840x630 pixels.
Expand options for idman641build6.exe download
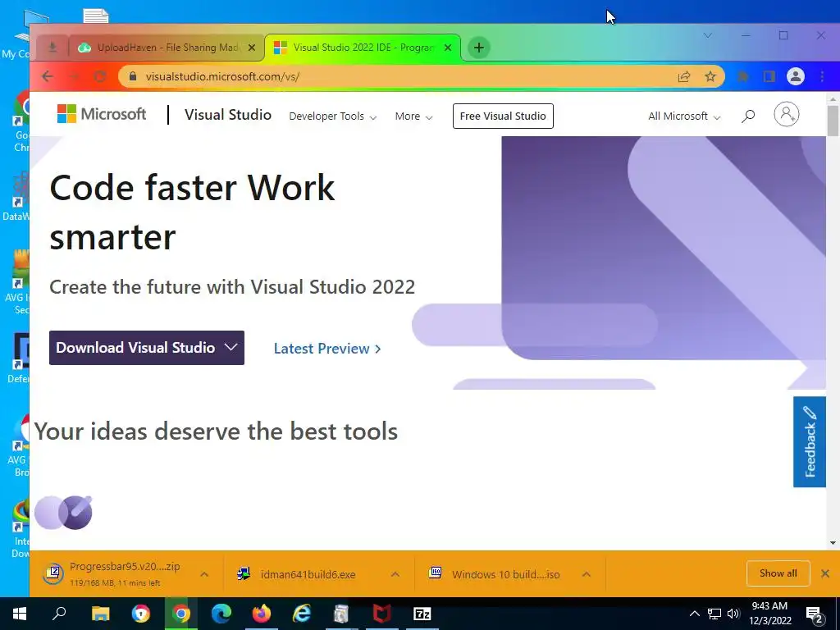click(395, 573)
